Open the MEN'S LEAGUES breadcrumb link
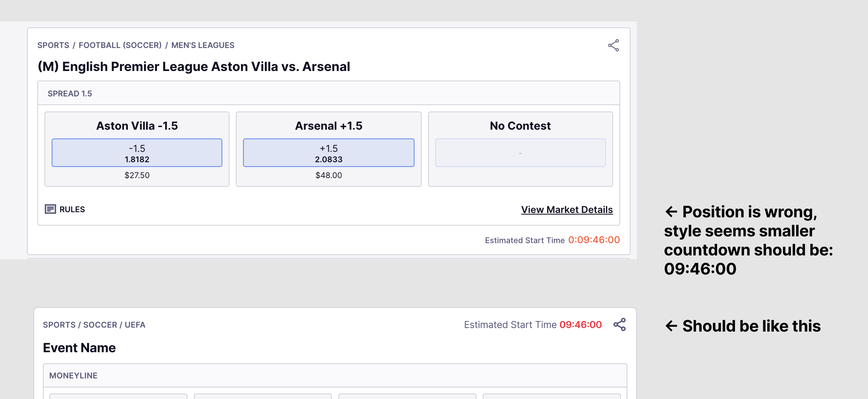 click(203, 45)
